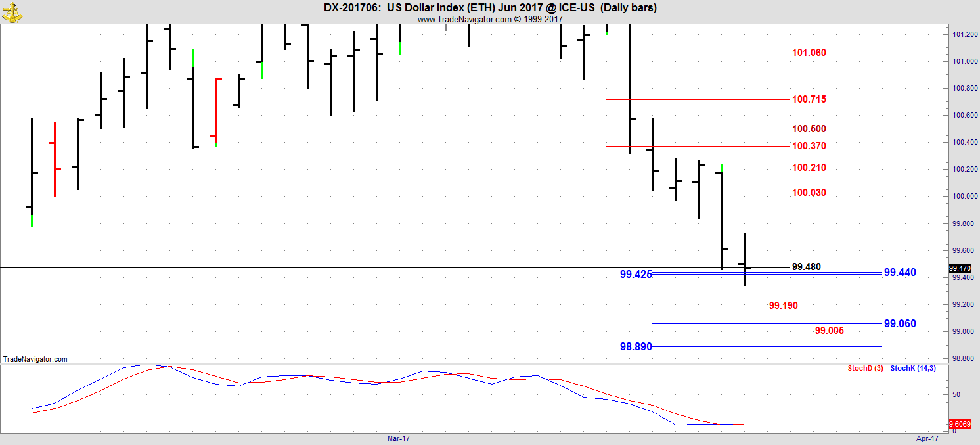Screen dimensions: 980x445
Task: Select the 101.060 red price level label
Action: 809,53
